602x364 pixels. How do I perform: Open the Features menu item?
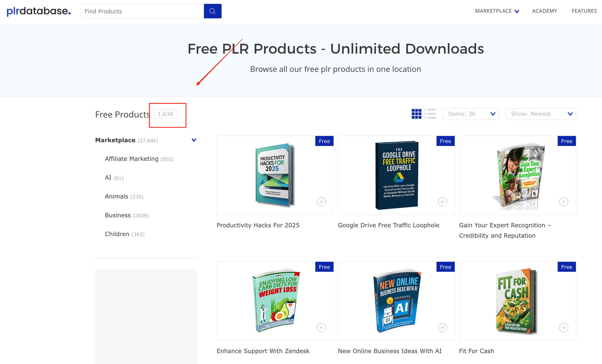pyautogui.click(x=584, y=11)
